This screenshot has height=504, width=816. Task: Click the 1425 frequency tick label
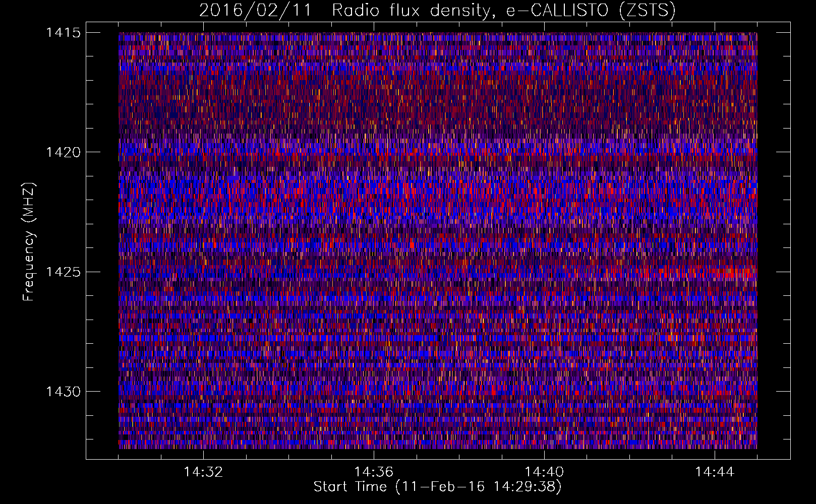(x=63, y=272)
